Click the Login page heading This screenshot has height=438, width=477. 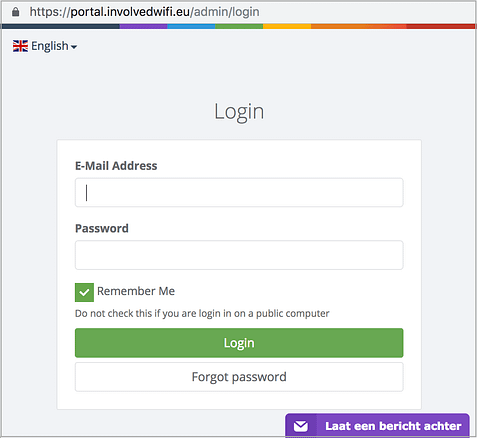click(239, 112)
